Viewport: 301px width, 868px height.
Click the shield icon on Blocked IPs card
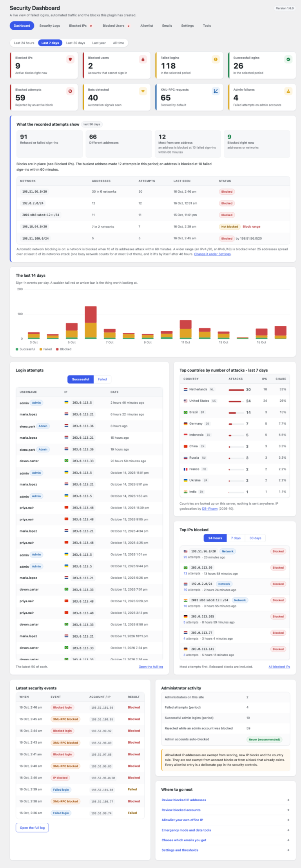tap(70, 59)
